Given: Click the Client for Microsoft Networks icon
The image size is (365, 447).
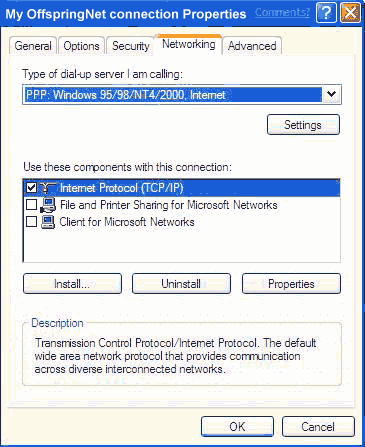Looking at the screenshot, I should click(48, 222).
